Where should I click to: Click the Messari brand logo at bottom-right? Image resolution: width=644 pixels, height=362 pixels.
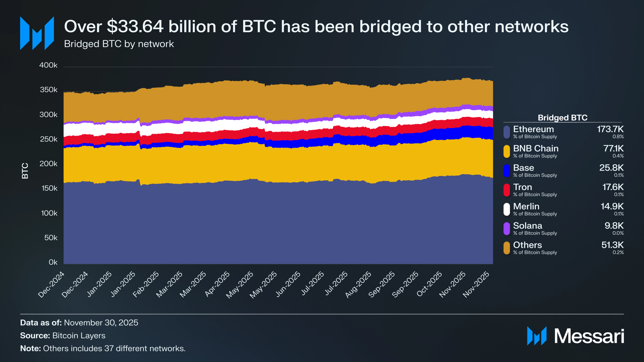(x=575, y=336)
